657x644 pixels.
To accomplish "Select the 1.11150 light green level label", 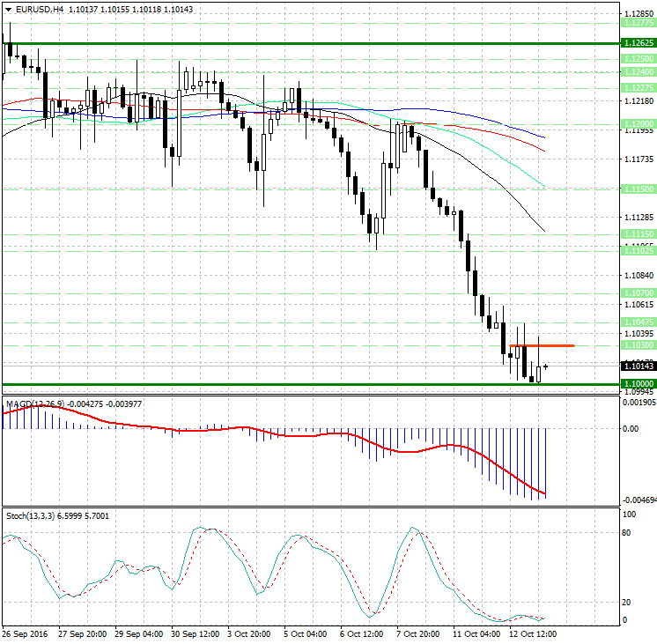I will click(x=637, y=233).
